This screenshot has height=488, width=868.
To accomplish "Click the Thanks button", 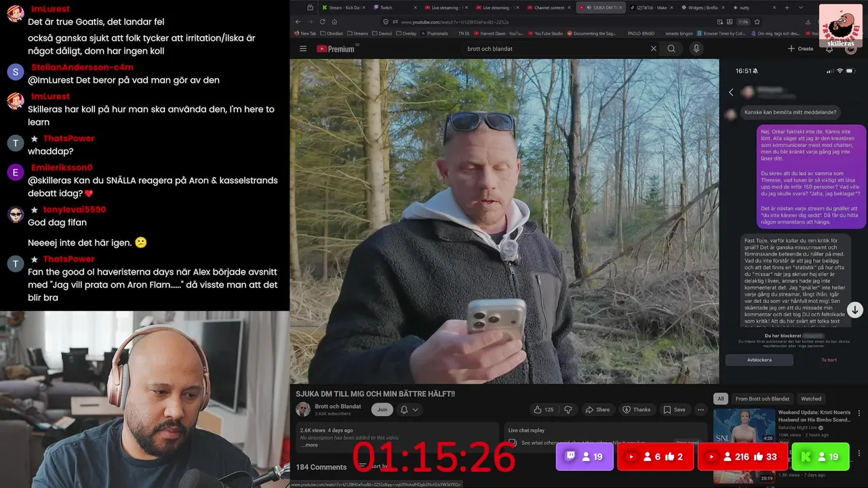I will pos(636,409).
